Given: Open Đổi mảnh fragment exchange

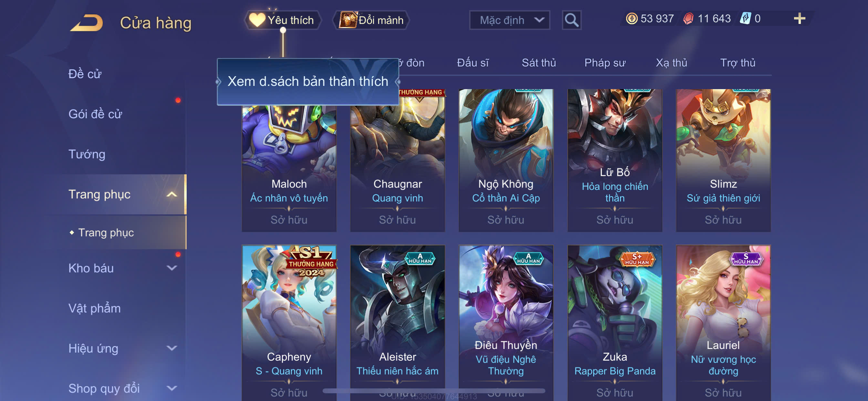Looking at the screenshot, I should click(371, 20).
